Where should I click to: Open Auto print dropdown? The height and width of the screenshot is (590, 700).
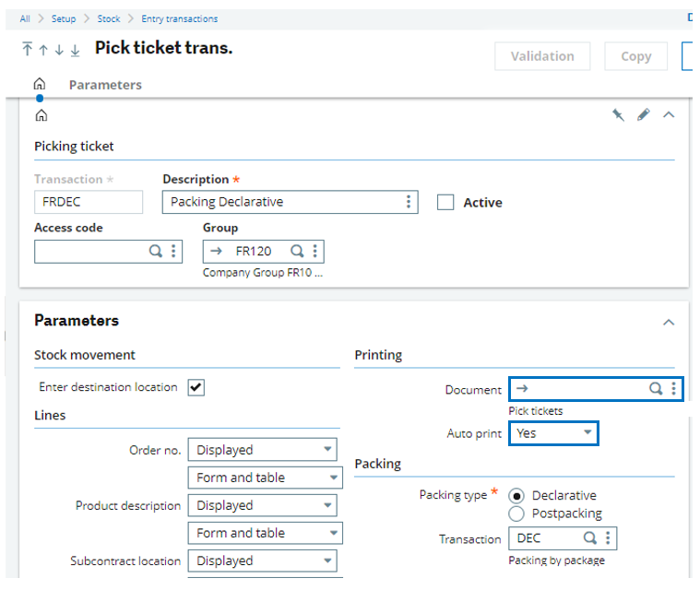tap(553, 432)
